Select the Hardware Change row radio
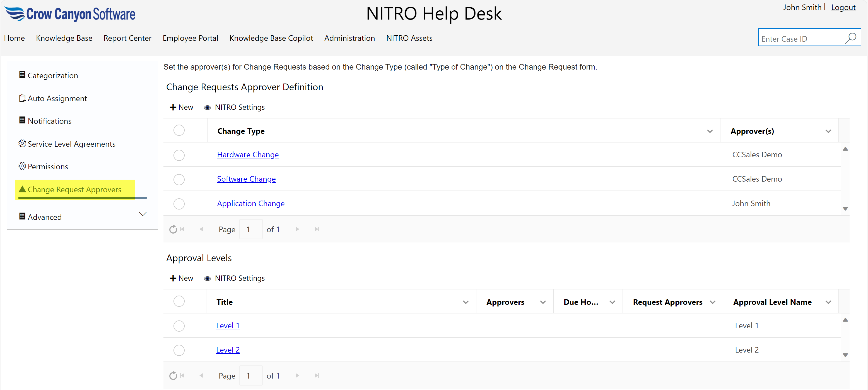This screenshot has width=868, height=390. pyautogui.click(x=179, y=155)
